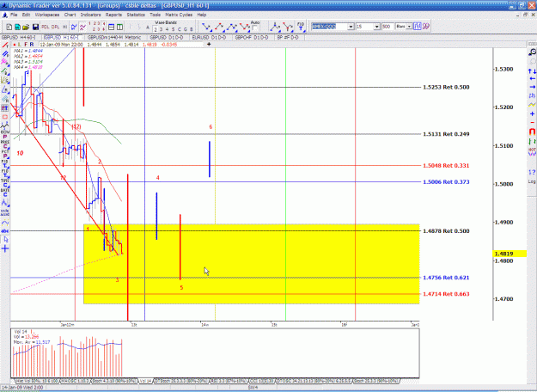Click the PDL toolbar button

click(46, 27)
